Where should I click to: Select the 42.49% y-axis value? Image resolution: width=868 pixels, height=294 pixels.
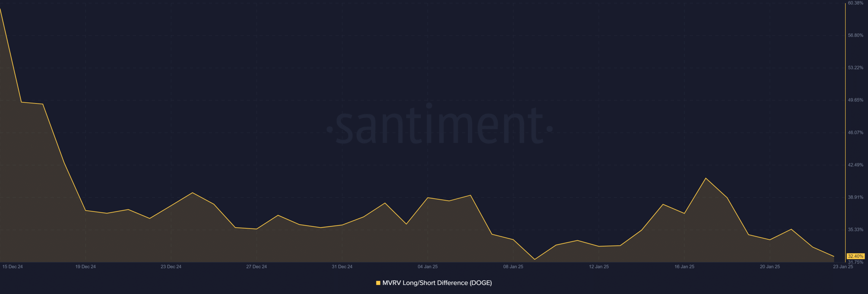(855, 165)
